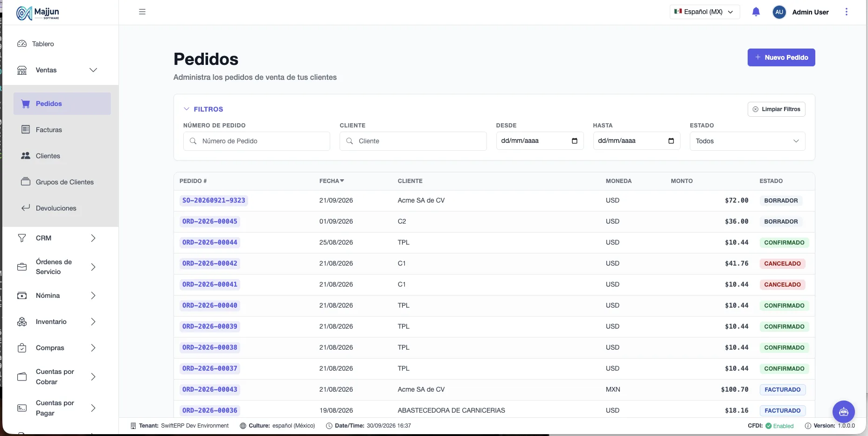Screen dimensions: 868x436
Task: Click the Facturas invoice icon
Action: point(26,129)
